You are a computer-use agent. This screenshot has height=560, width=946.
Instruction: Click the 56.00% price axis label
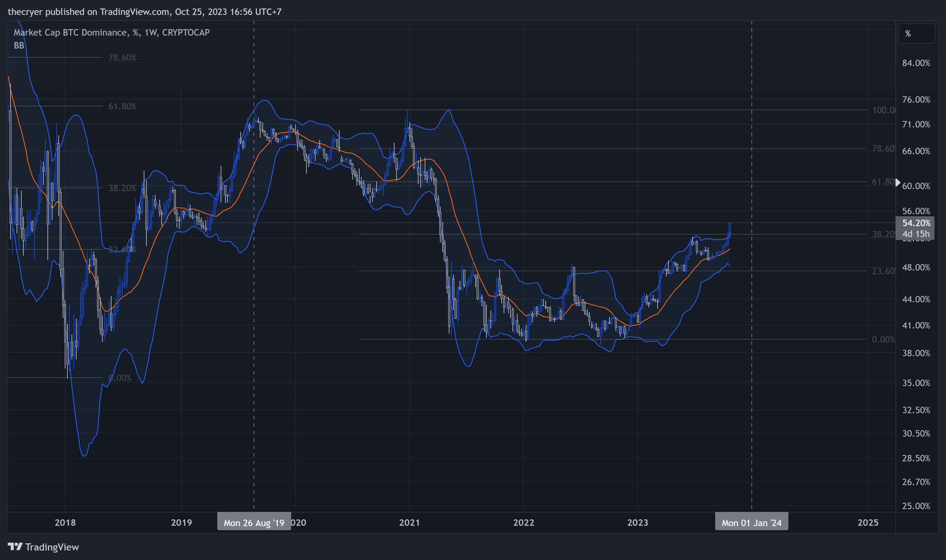[916, 211]
